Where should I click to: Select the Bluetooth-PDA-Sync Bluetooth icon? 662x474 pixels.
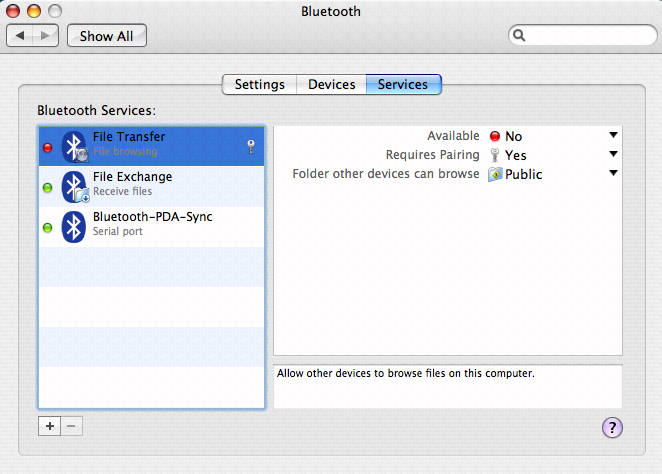point(73,227)
